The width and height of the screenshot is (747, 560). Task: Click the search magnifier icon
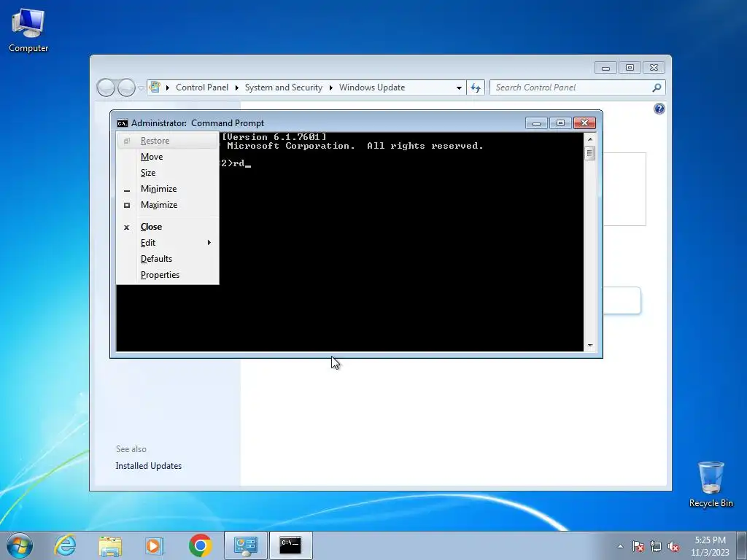[657, 87]
